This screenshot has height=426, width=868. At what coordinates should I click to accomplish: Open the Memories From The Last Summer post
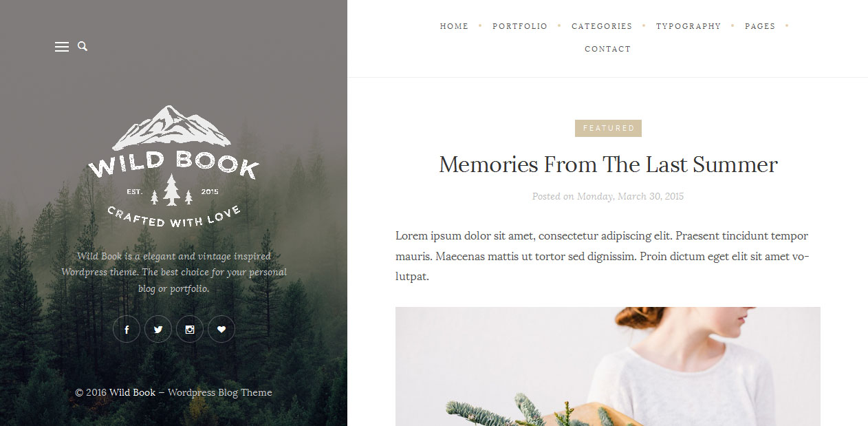pos(608,164)
